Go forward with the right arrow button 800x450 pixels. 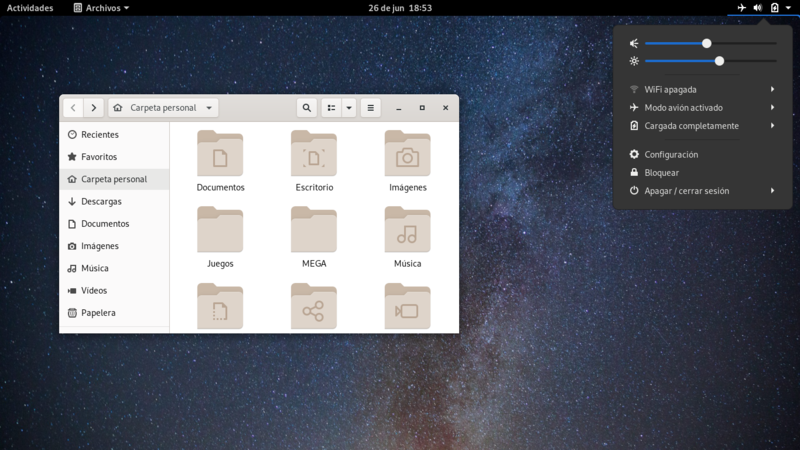[93, 108]
